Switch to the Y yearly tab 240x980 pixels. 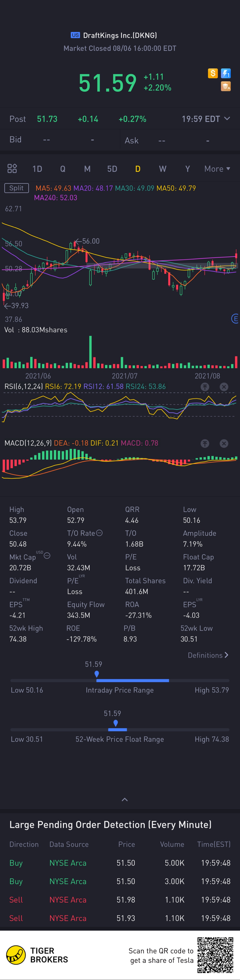188,169
